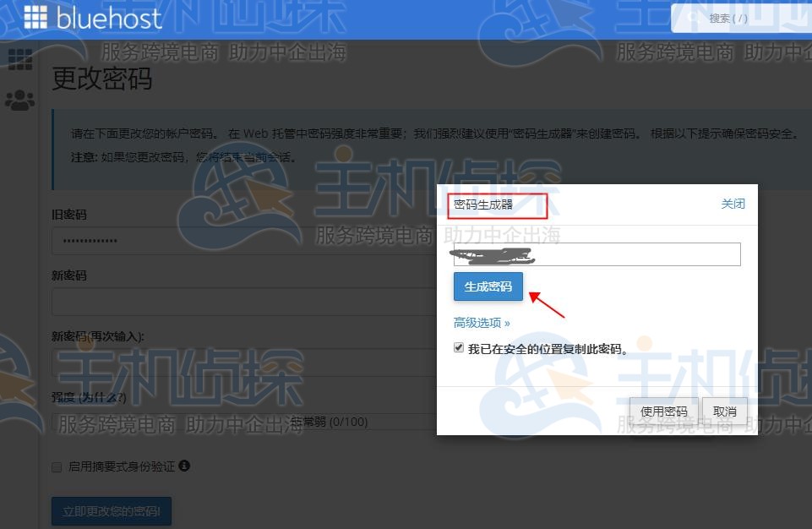
Task: Select the generated password text box
Action: [597, 254]
